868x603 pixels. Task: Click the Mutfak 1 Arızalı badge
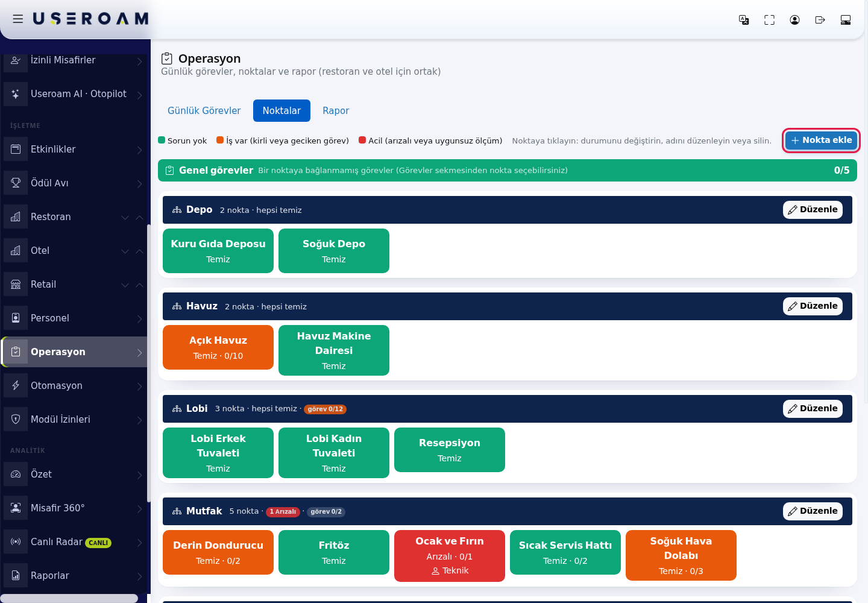pyautogui.click(x=283, y=512)
